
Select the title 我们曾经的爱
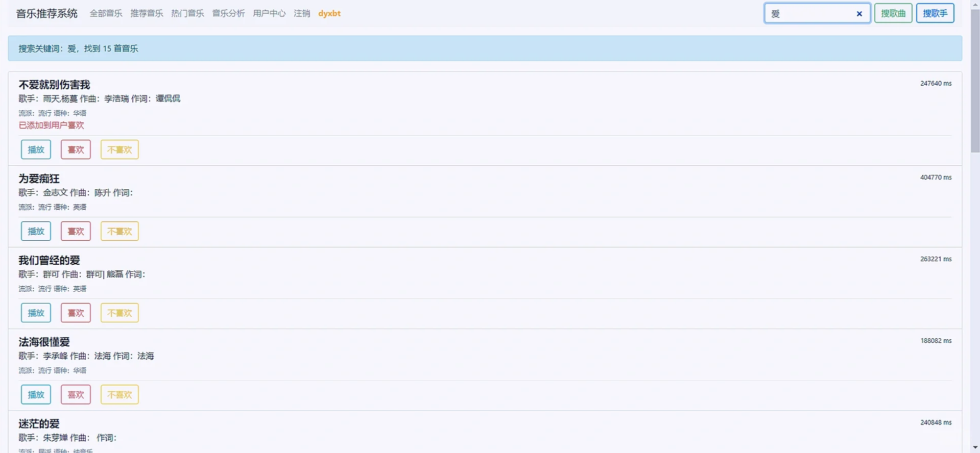click(x=50, y=260)
